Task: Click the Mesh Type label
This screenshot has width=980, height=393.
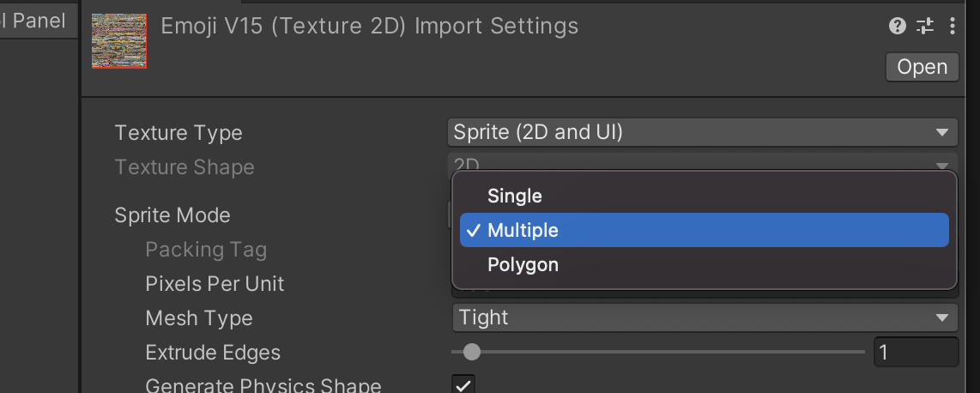Action: tap(199, 318)
